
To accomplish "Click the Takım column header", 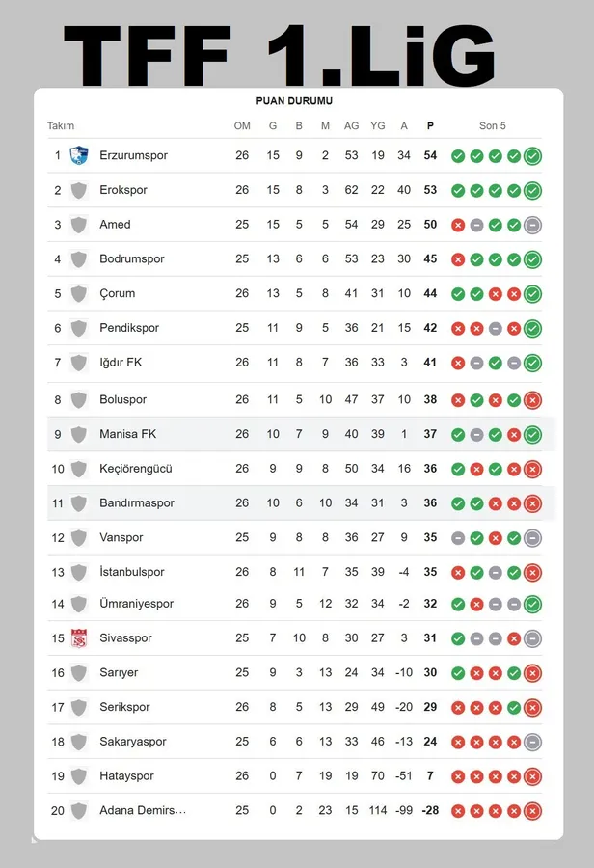I will 61,126.
